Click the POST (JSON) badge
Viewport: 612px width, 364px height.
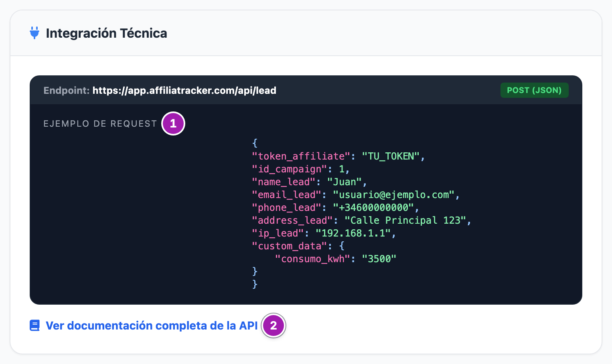(534, 90)
